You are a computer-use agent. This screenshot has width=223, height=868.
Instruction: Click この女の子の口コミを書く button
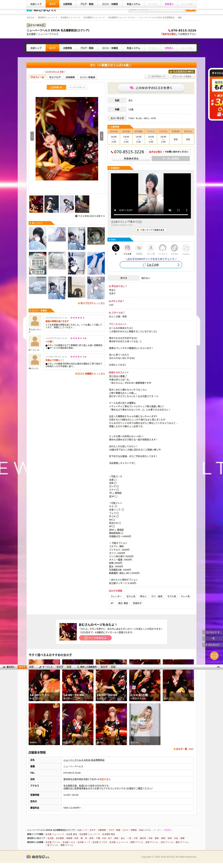151,88
